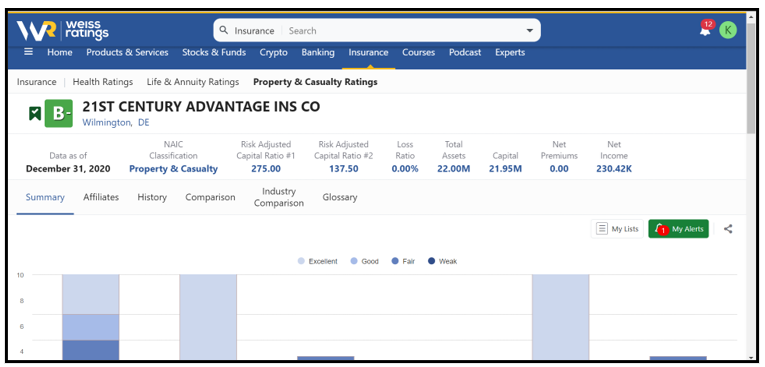Click the B- rating badge

point(59,114)
